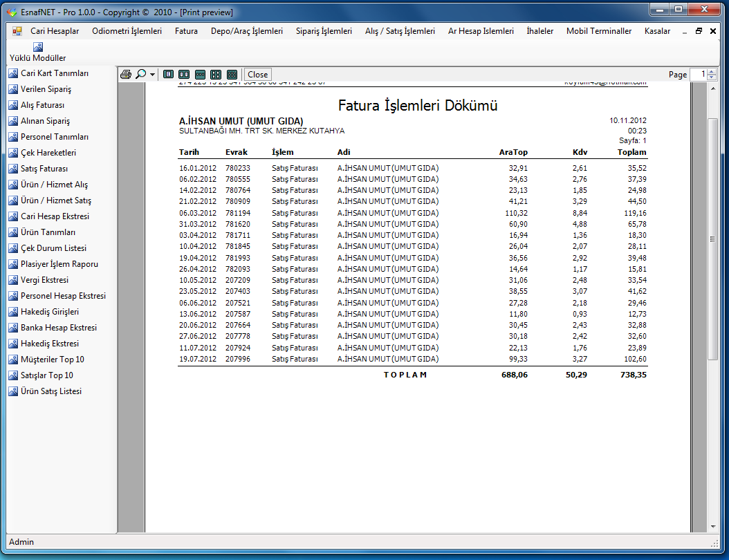
Task: Click the grand total 738,35
Action: tap(634, 375)
